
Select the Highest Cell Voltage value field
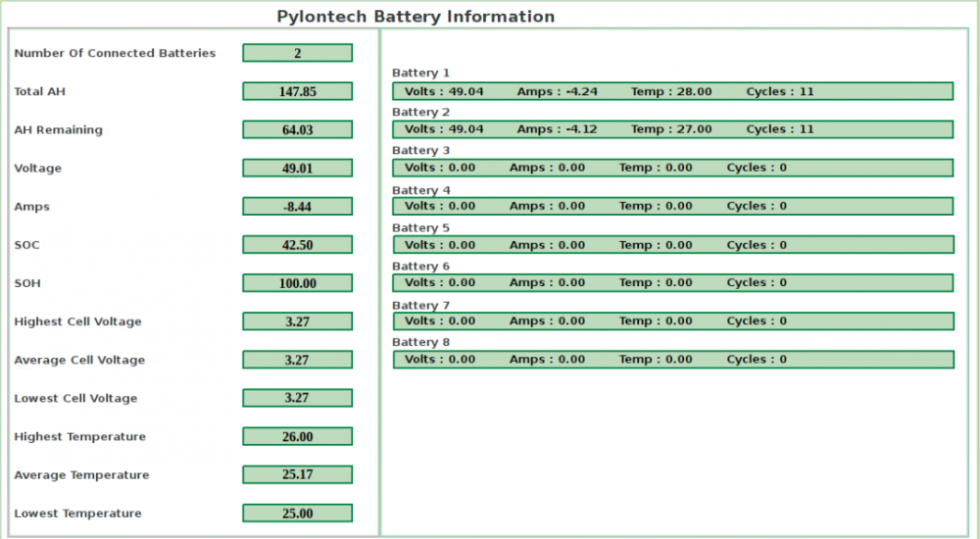(298, 321)
